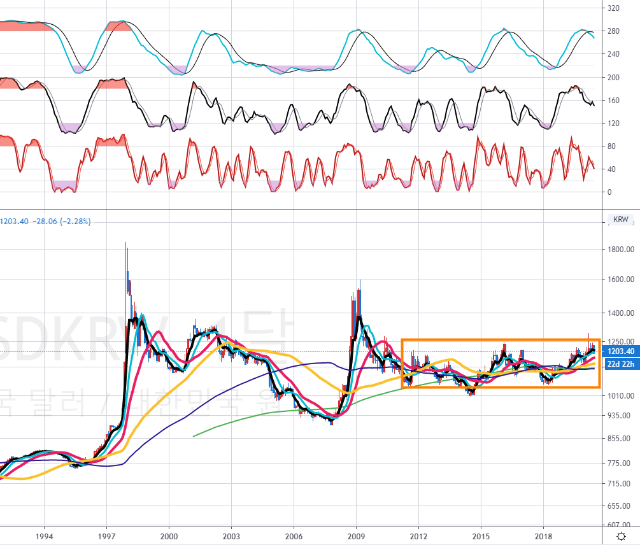Screen dimensions: 640x545
Task: Click the 80 indicator scale value
Action: tap(611, 146)
